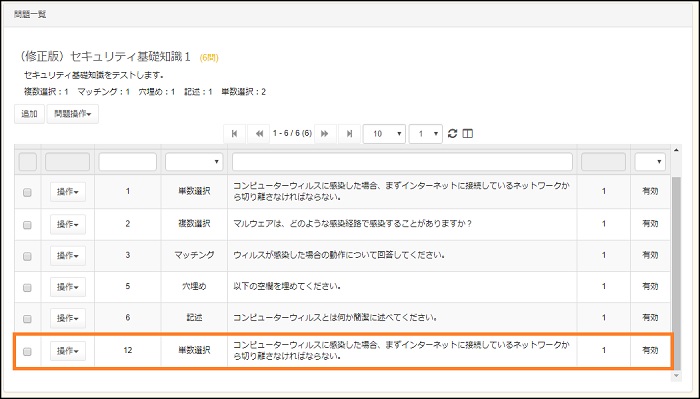This screenshot has height=399, width=700.
Task: Click scrollbar up arrow of table
Action: [x=676, y=150]
